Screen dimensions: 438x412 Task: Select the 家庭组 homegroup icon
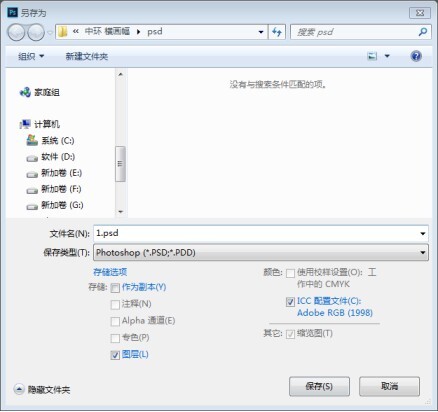(25, 92)
